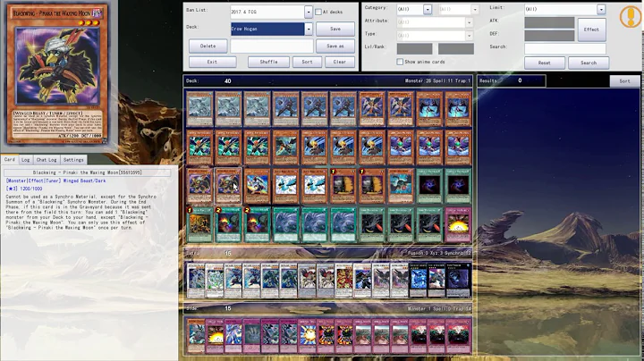Click the large Pinaka the Waxing Moon card preview
Image resolution: width=644 pixels, height=361 pixels.
[58, 74]
